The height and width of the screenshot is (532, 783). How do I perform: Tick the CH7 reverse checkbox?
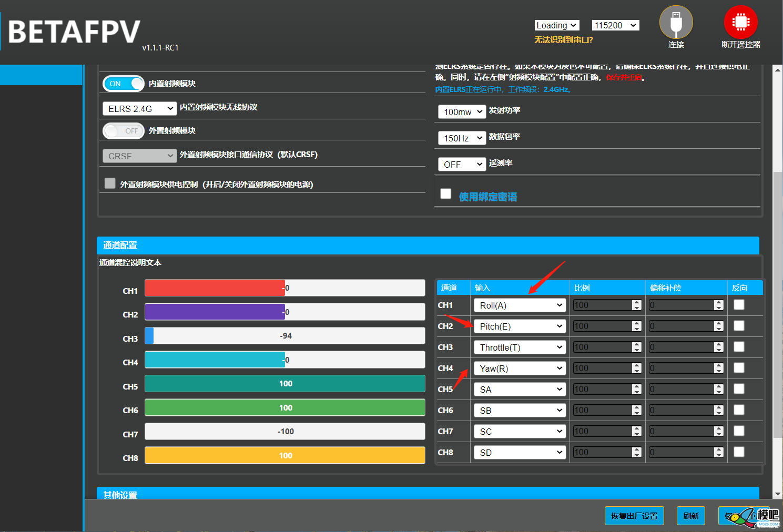pyautogui.click(x=739, y=431)
